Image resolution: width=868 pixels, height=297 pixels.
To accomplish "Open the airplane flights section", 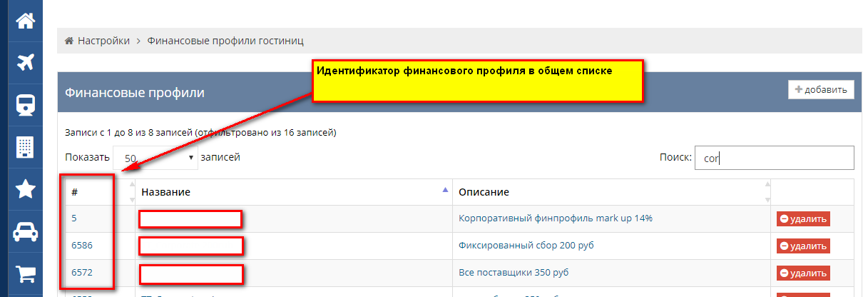I will click(x=26, y=63).
